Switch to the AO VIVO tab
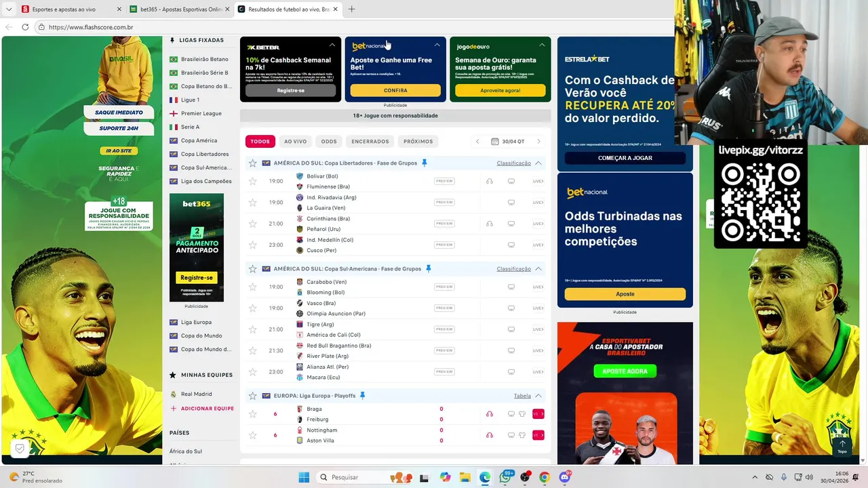Image resolution: width=868 pixels, height=488 pixels. click(x=295, y=142)
